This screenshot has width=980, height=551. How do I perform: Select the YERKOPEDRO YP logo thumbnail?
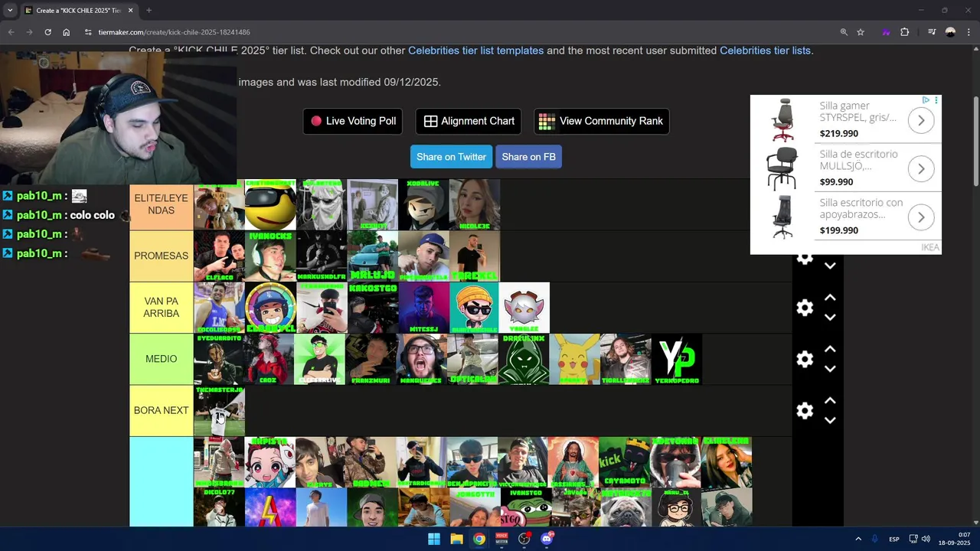(x=677, y=359)
